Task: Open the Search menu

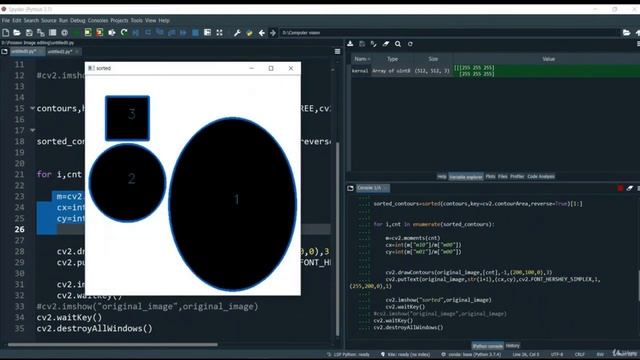Action: (x=31, y=20)
